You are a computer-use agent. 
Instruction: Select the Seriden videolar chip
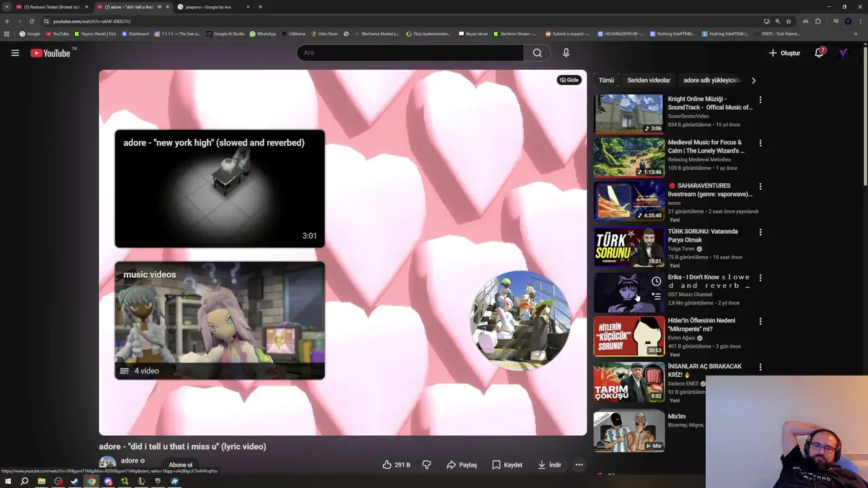pos(648,80)
